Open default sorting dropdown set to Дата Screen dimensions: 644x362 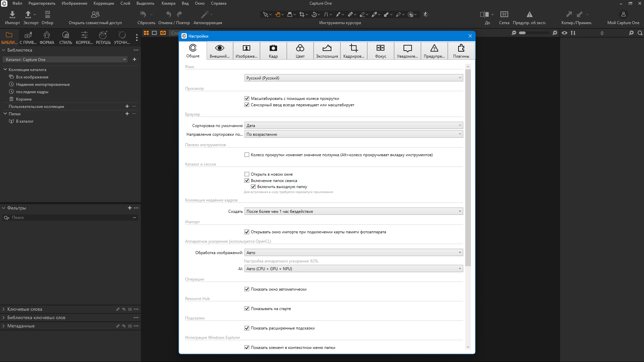(x=354, y=126)
